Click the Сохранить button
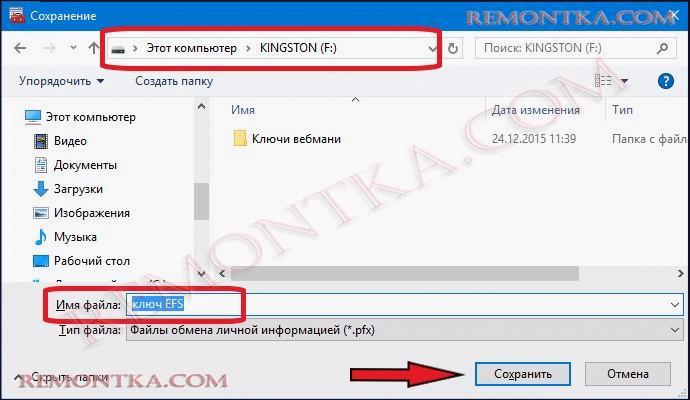Screen dimensions: 690x400 (523, 374)
